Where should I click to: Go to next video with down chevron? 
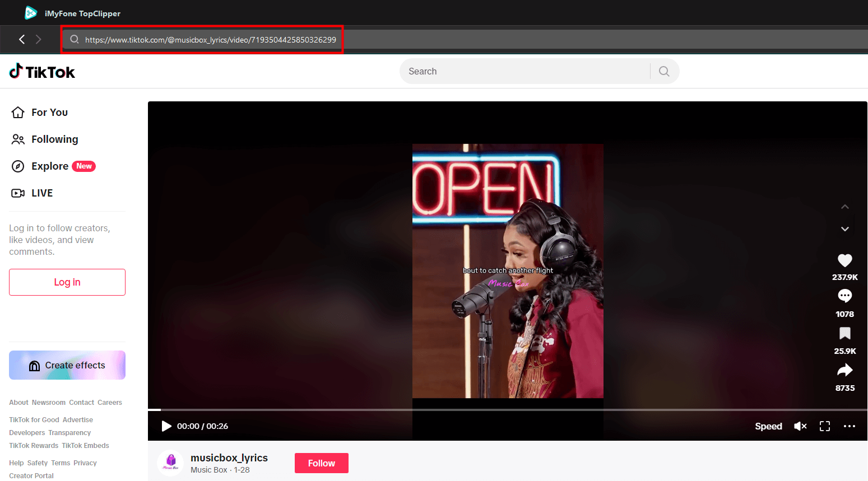click(845, 229)
